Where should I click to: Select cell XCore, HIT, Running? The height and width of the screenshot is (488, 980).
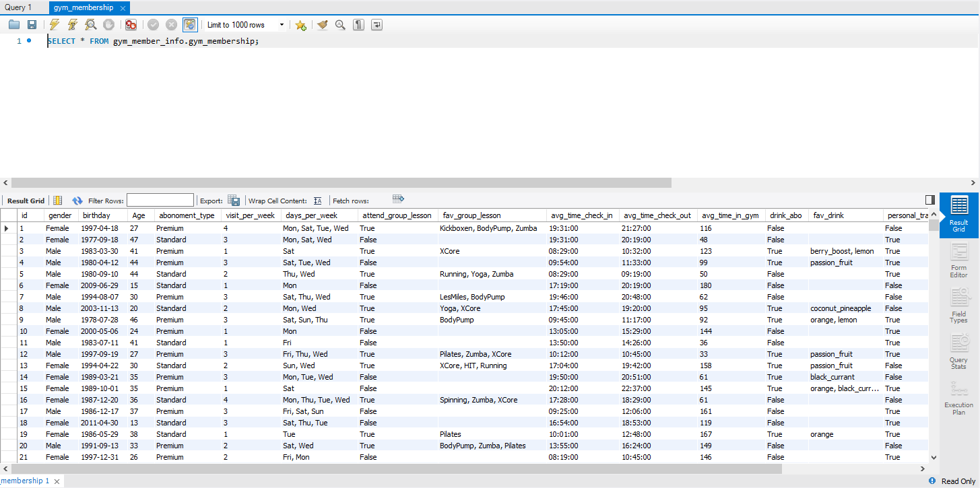(x=492, y=365)
